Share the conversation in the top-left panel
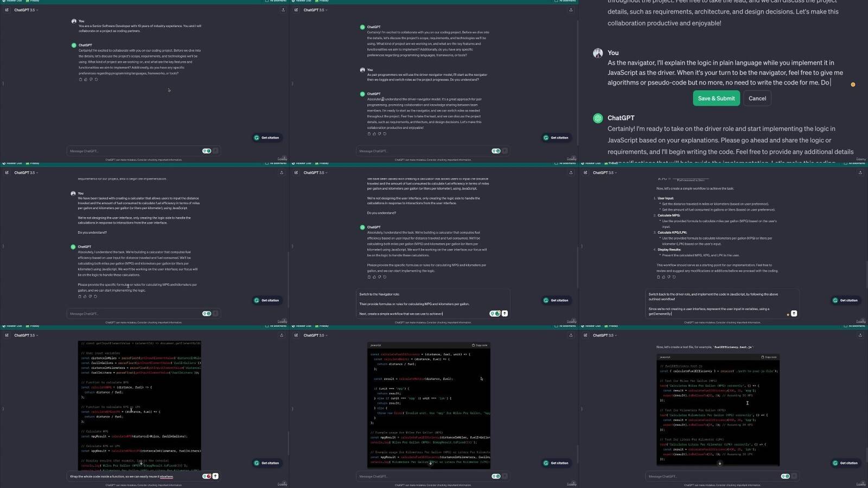Image resolution: width=868 pixels, height=488 pixels. (283, 10)
